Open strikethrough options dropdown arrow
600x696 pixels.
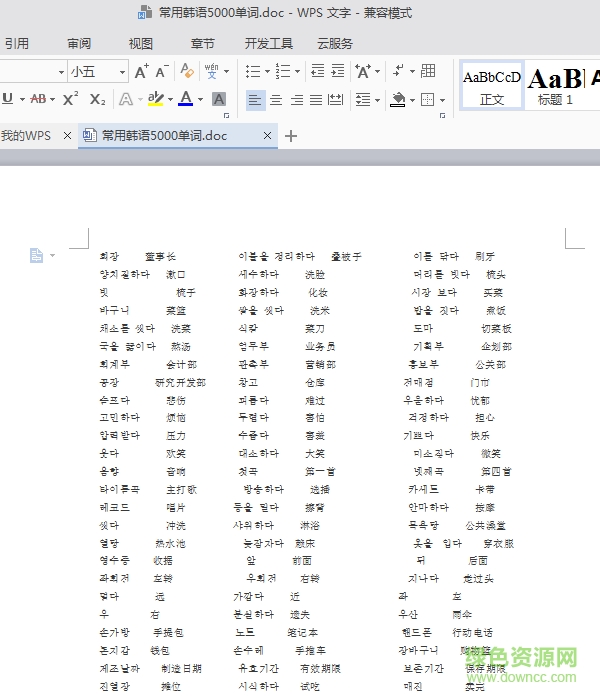[52, 99]
